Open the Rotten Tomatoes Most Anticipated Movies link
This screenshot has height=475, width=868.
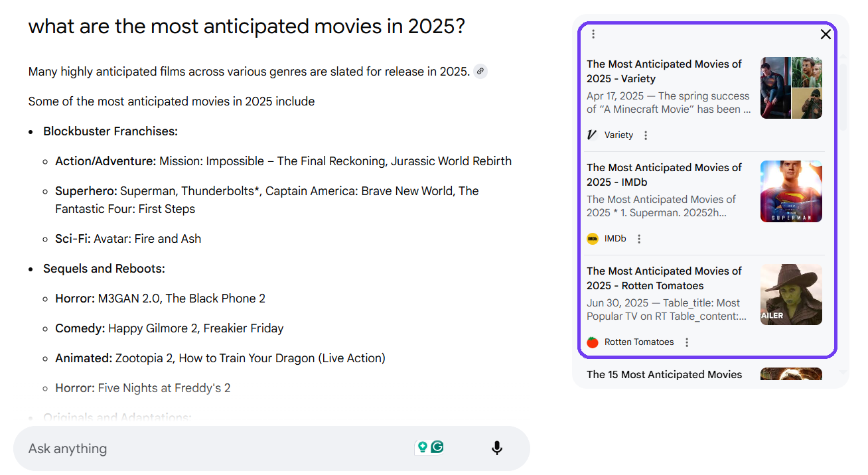[x=664, y=279]
